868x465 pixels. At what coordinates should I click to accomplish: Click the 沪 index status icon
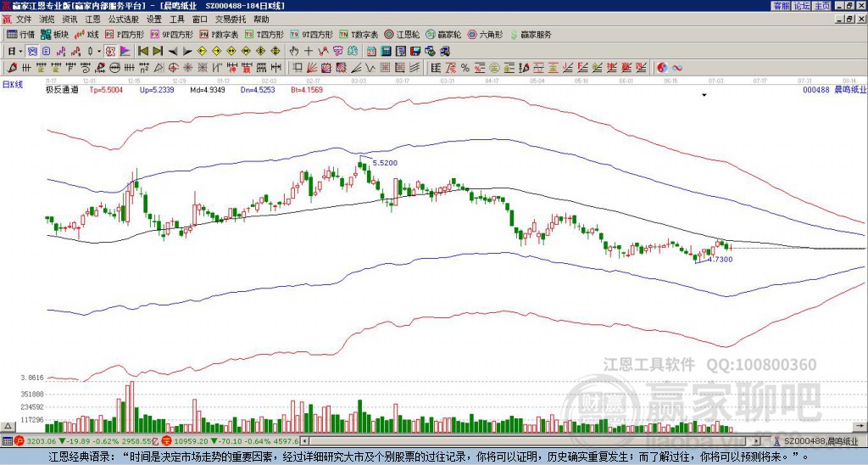(19, 441)
